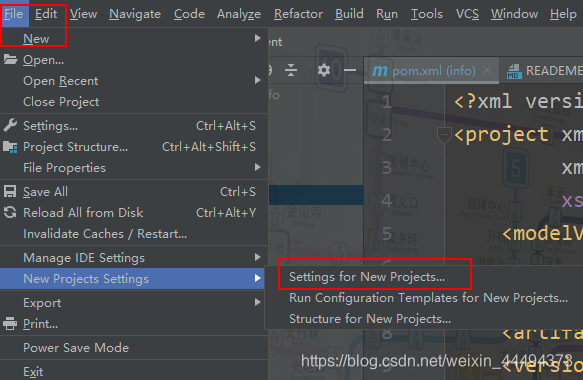Choose Invalidate Caches / Restart...
This screenshot has width=583, height=380.
[x=134, y=234]
